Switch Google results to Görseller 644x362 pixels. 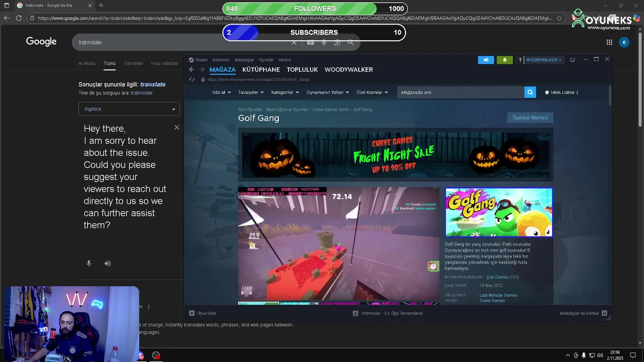coord(133,63)
